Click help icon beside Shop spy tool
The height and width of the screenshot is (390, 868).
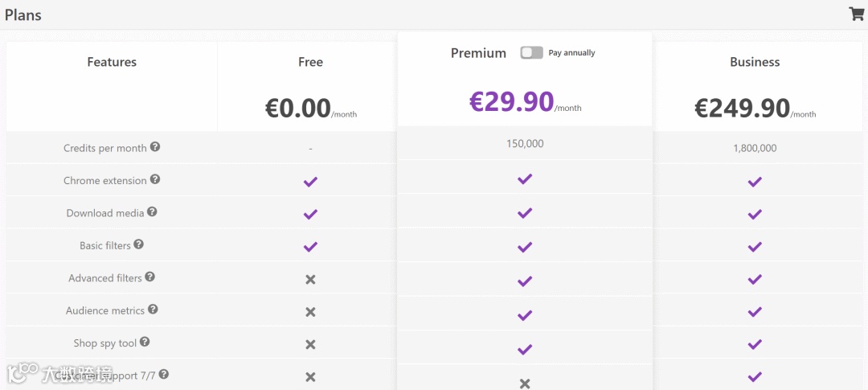pos(145,342)
